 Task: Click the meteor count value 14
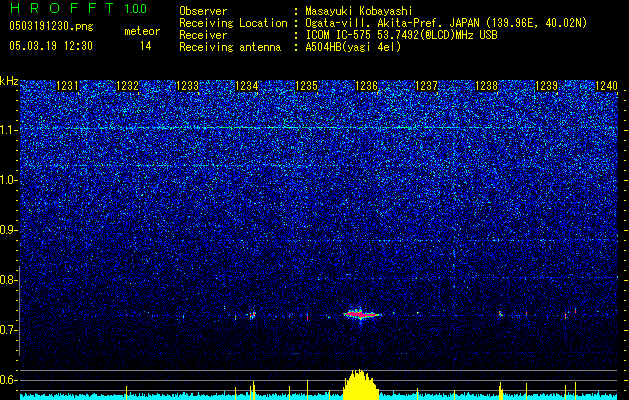(146, 46)
